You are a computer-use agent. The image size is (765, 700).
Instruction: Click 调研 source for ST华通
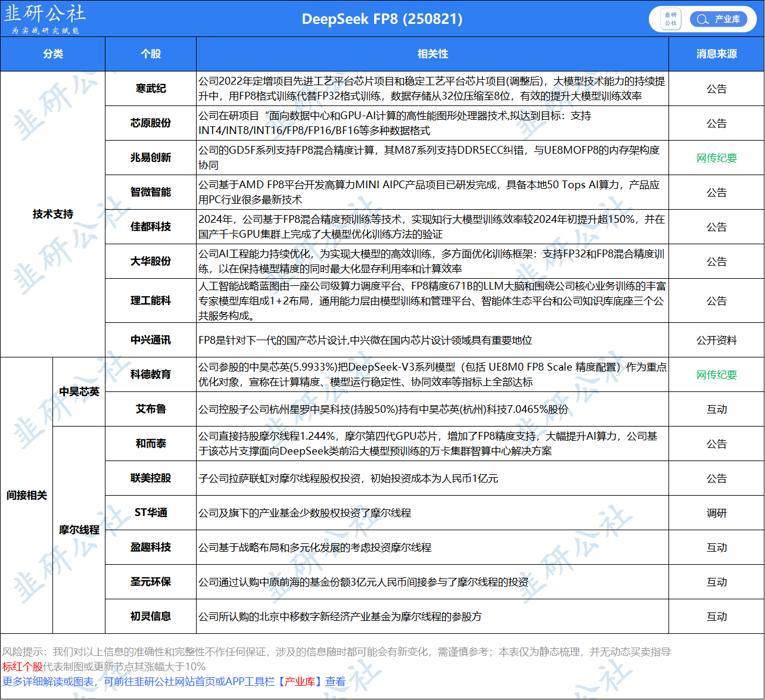(716, 513)
